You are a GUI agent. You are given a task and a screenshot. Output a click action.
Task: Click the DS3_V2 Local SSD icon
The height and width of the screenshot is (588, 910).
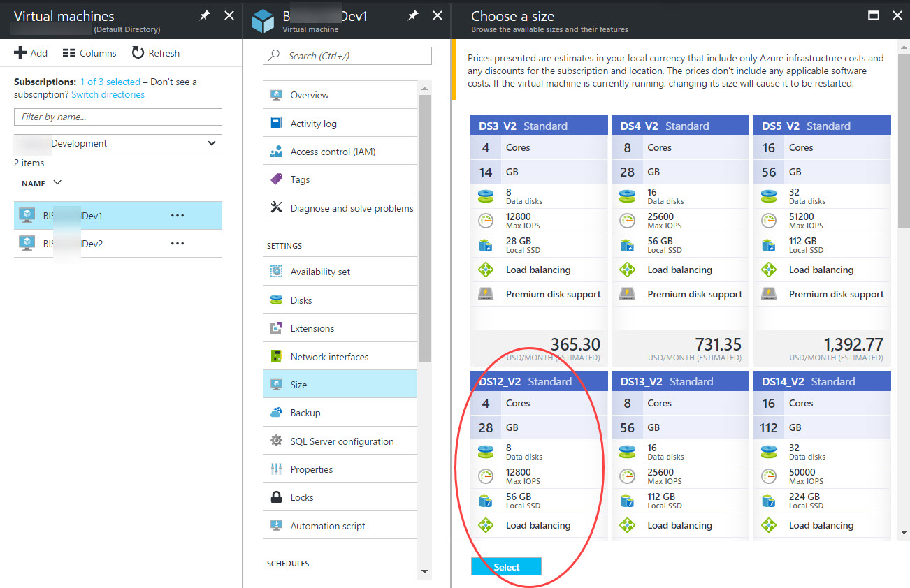point(486,245)
